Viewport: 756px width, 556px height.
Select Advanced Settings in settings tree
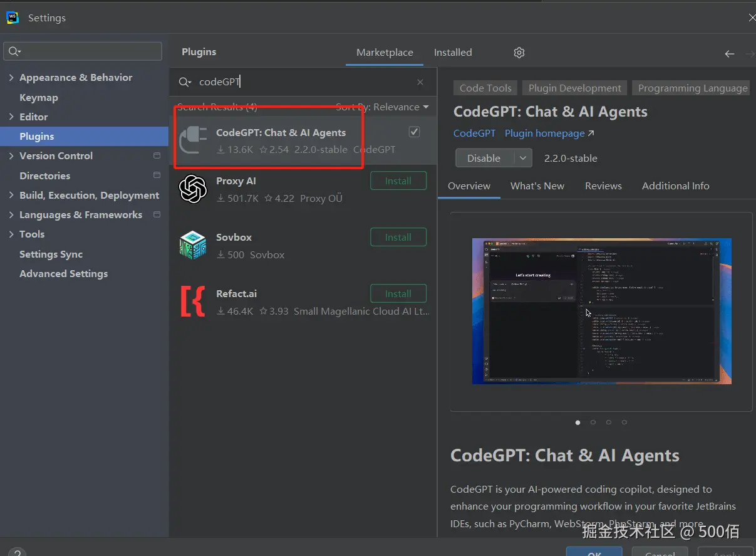(x=63, y=273)
